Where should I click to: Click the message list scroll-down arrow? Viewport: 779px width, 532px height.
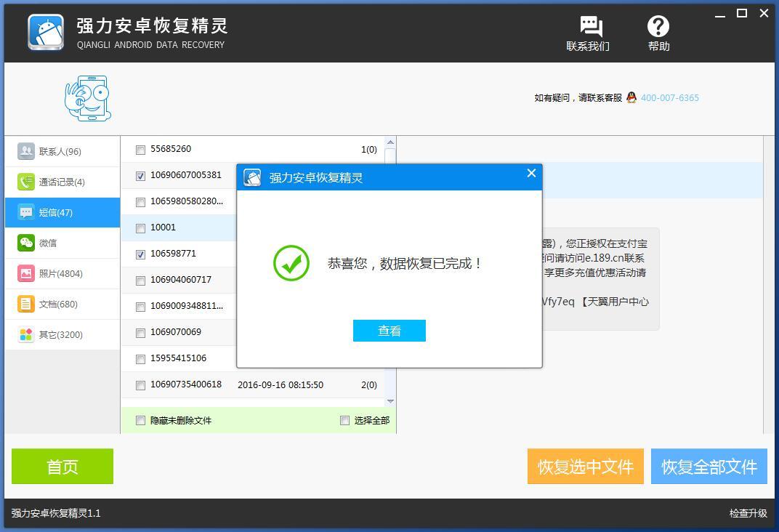pos(390,401)
